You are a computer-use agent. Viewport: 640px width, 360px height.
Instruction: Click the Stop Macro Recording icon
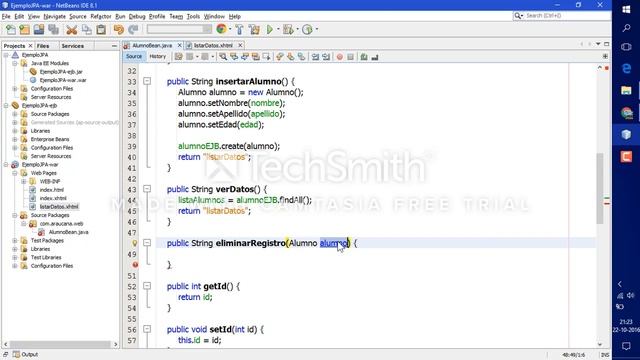(350, 57)
